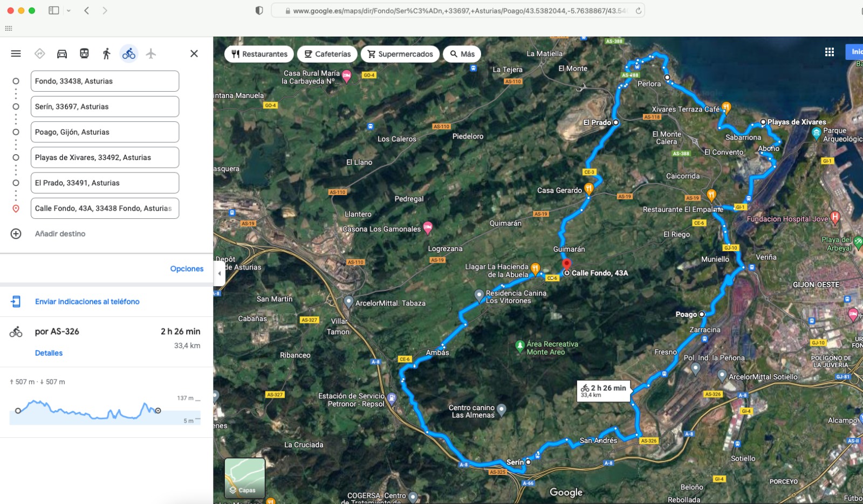Select the walking travel mode icon

pos(106,53)
